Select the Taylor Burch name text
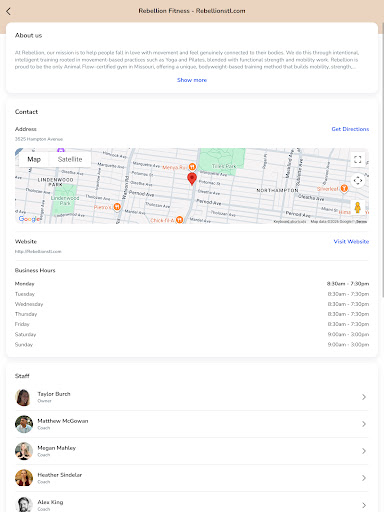Screen dimensions: 384x512 click(x=54, y=394)
